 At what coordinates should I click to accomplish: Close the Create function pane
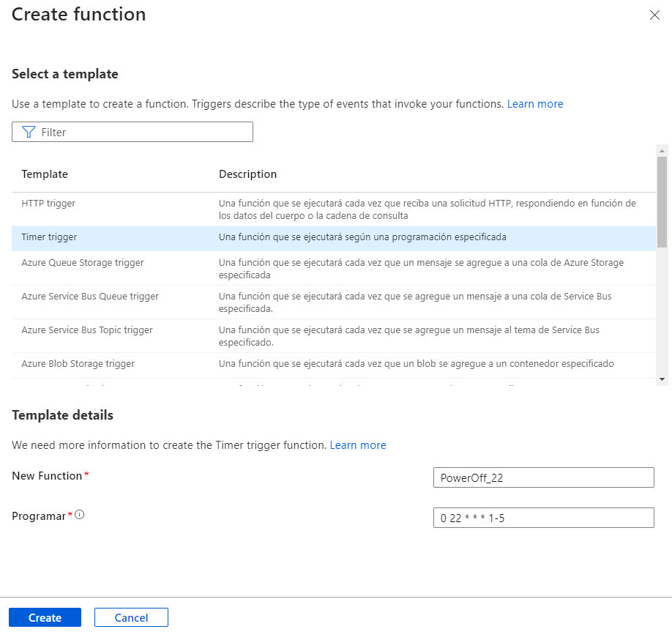tap(654, 15)
